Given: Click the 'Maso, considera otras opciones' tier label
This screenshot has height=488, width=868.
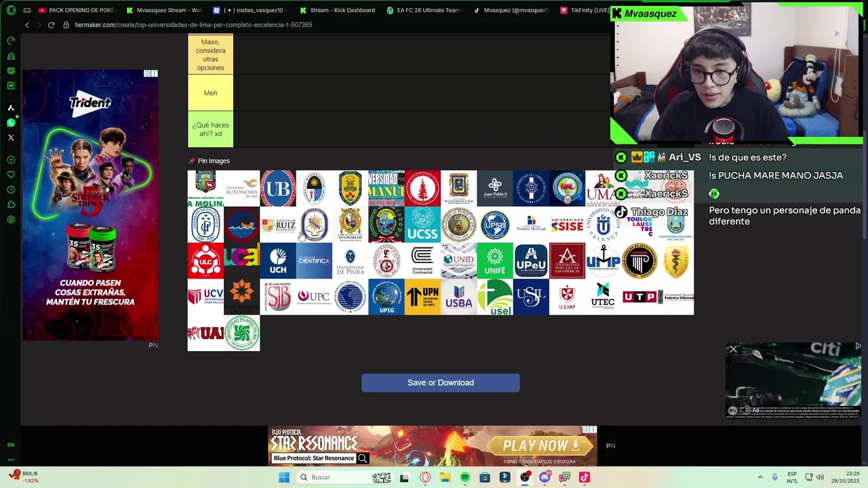Looking at the screenshot, I should coord(210,55).
